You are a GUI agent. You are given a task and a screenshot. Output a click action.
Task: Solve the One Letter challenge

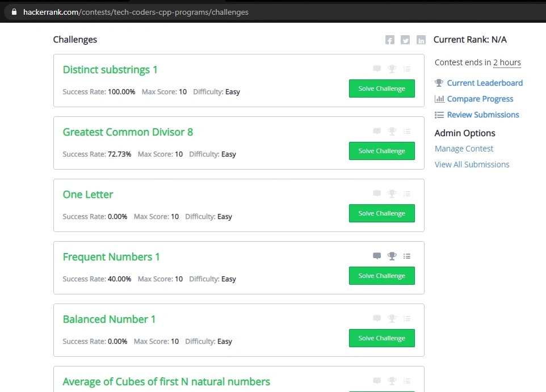381,213
